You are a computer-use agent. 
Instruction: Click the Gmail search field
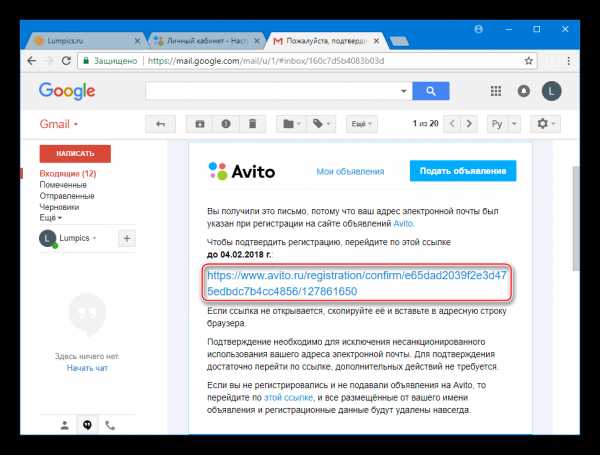[272, 91]
